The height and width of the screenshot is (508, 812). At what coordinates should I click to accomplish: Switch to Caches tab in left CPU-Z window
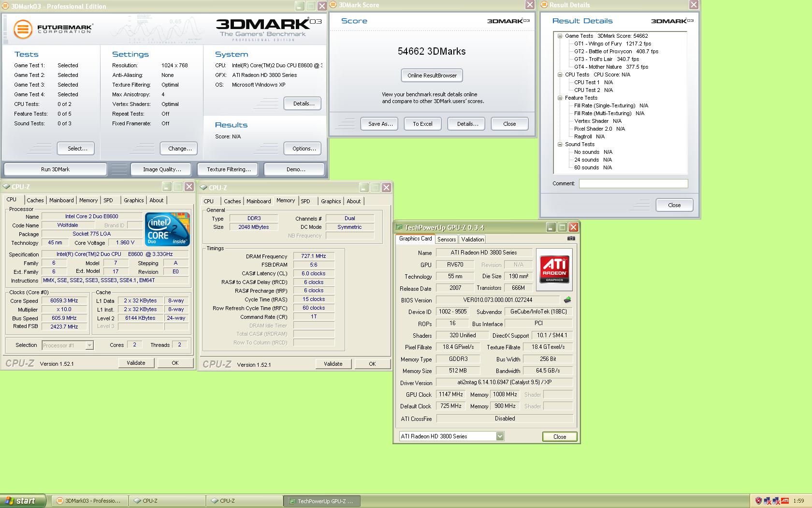[x=35, y=200]
